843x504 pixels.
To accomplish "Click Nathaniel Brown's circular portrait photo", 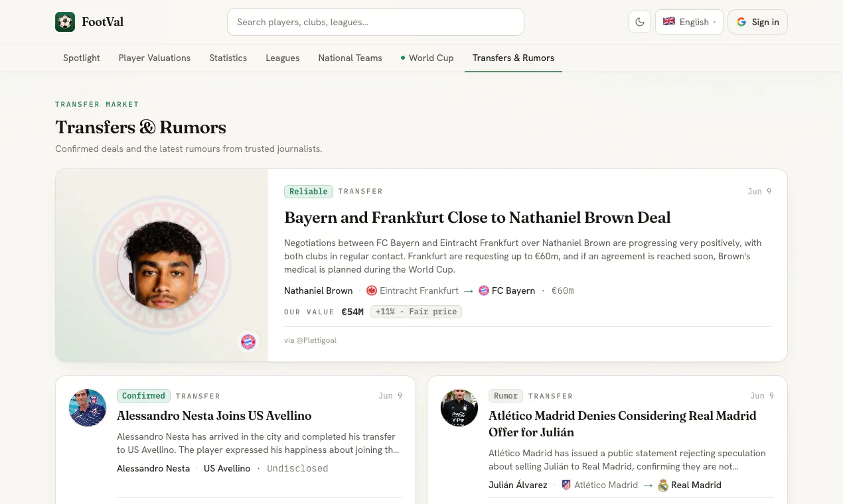I will point(162,265).
